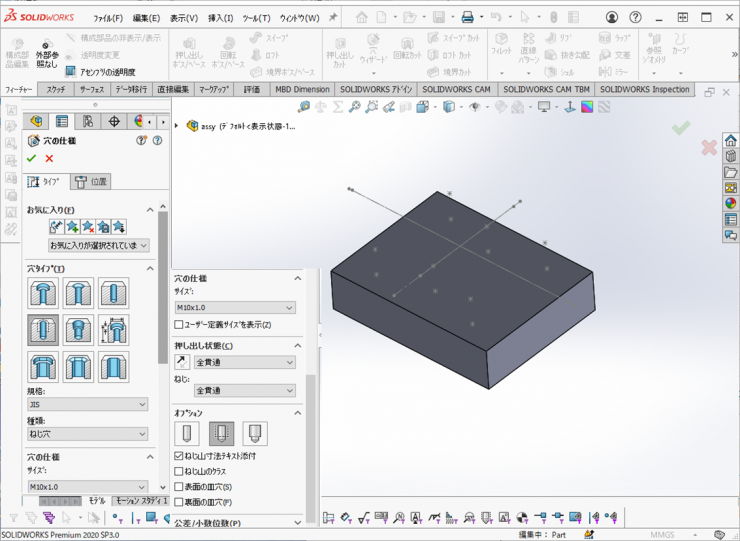Viewport: 740px width, 541px height.
Task: Open SOLIDWORKS Resources home icon in task pane
Action: pyautogui.click(x=730, y=141)
